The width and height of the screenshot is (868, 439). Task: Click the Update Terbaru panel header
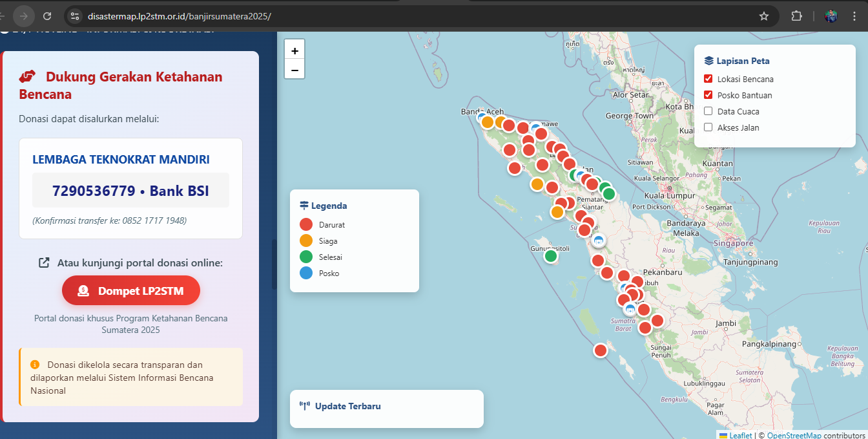(347, 407)
